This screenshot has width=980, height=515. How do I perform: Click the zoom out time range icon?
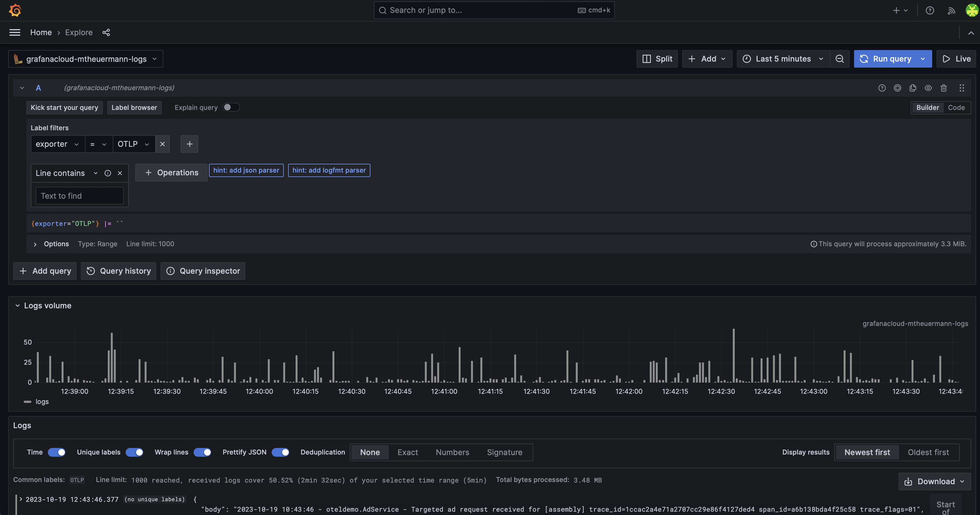[839, 59]
